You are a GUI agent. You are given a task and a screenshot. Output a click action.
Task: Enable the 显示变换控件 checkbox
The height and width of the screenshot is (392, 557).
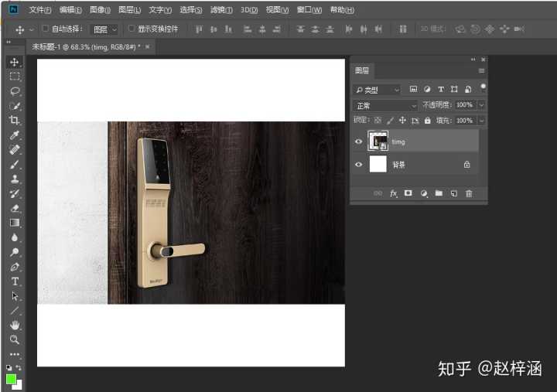pos(131,29)
